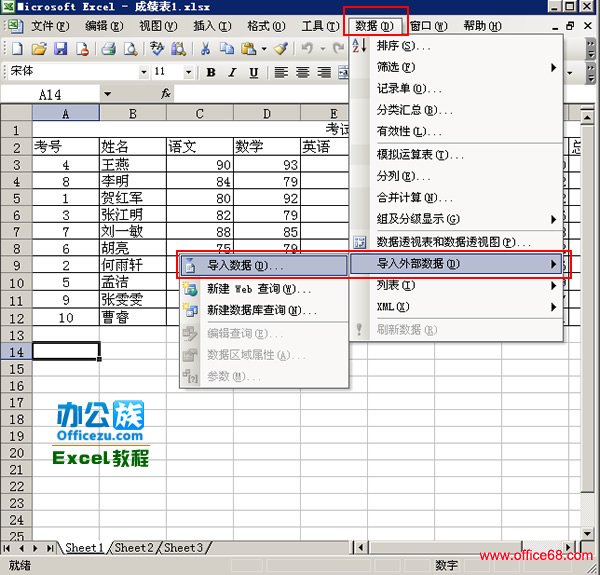Select the Sheet1 tab
Screen dimensions: 600x575
pyautogui.click(x=84, y=548)
